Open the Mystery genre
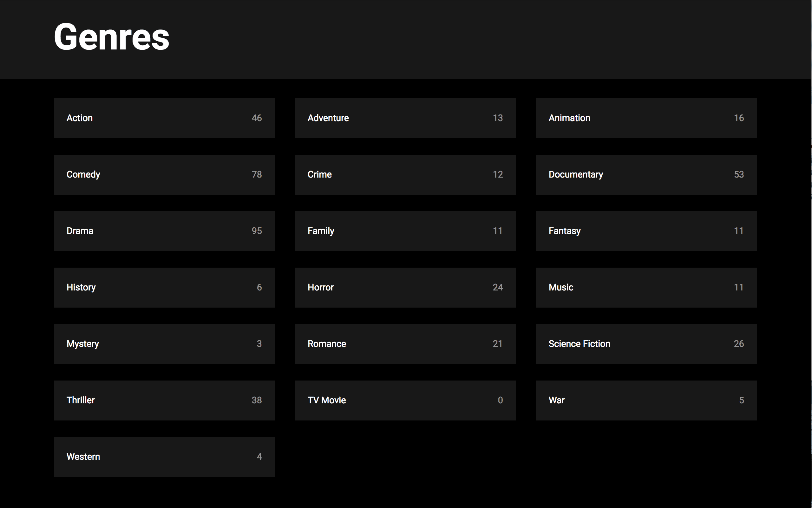Image resolution: width=812 pixels, height=508 pixels. [164, 344]
